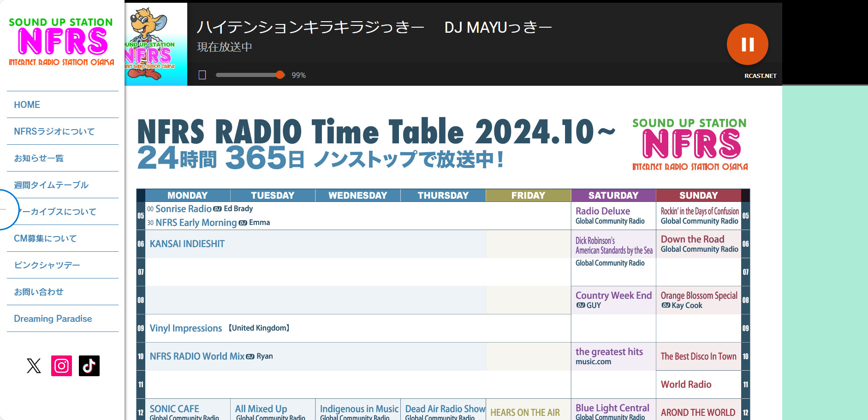Open the RCAST.NET link
This screenshot has height=420, width=868.
coord(760,76)
